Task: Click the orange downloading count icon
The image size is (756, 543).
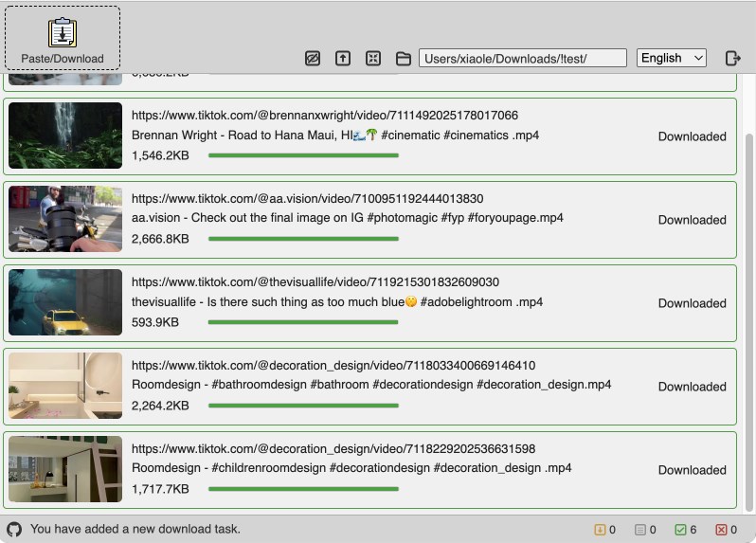Action: pyautogui.click(x=600, y=530)
